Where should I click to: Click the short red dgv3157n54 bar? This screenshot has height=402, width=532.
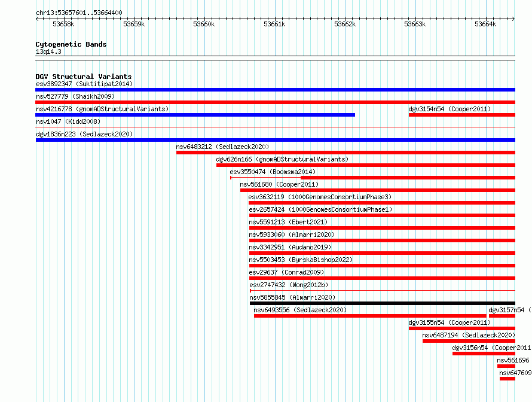(502, 316)
